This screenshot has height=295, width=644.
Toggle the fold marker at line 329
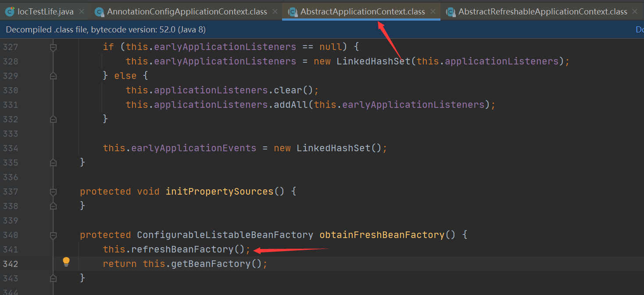click(53, 76)
